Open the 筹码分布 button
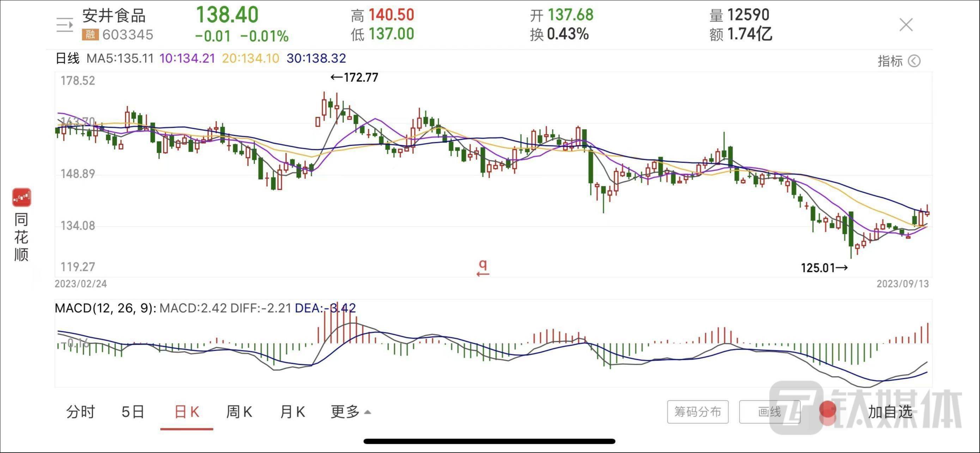This screenshot has height=453, width=980. pyautogui.click(x=697, y=411)
